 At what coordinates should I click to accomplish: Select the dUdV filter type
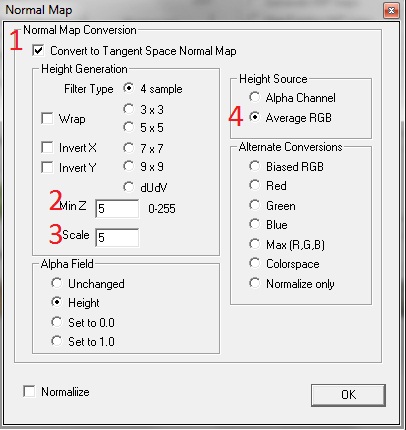pyautogui.click(x=128, y=187)
